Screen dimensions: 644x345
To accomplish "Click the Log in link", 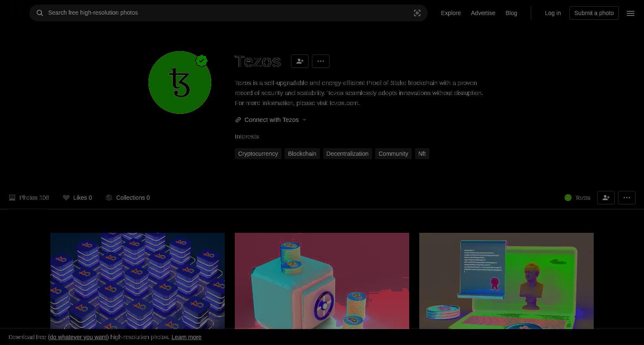I will (553, 13).
